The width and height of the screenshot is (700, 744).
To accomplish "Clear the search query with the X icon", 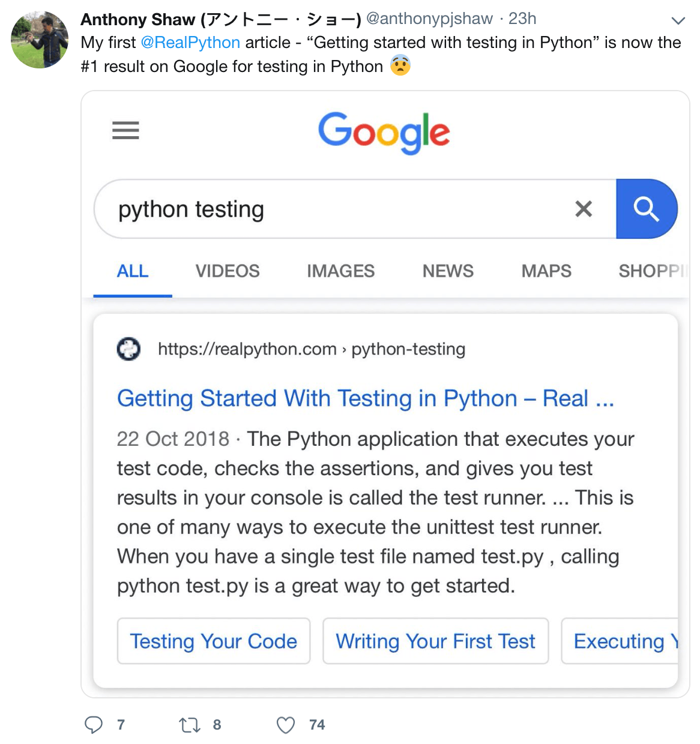I will tap(583, 209).
